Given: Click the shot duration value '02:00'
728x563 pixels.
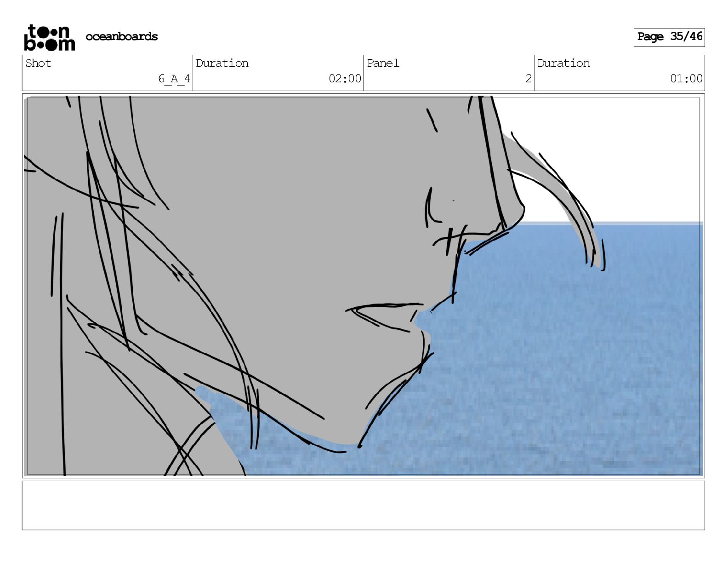Looking at the screenshot, I should (345, 79).
